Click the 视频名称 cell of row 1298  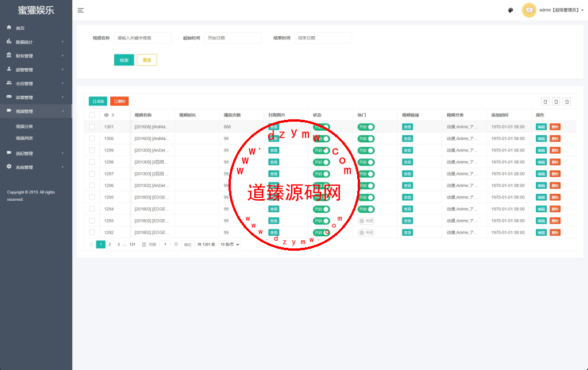click(152, 162)
